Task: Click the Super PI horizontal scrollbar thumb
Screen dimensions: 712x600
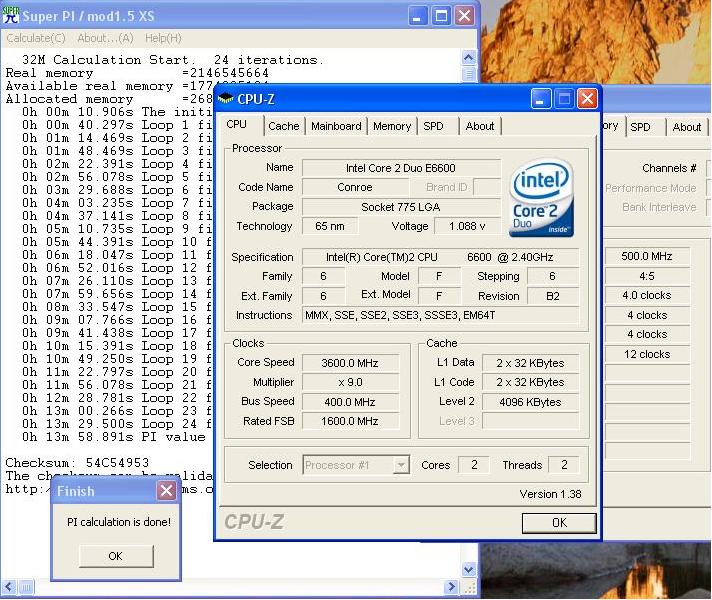Action: pos(26,586)
